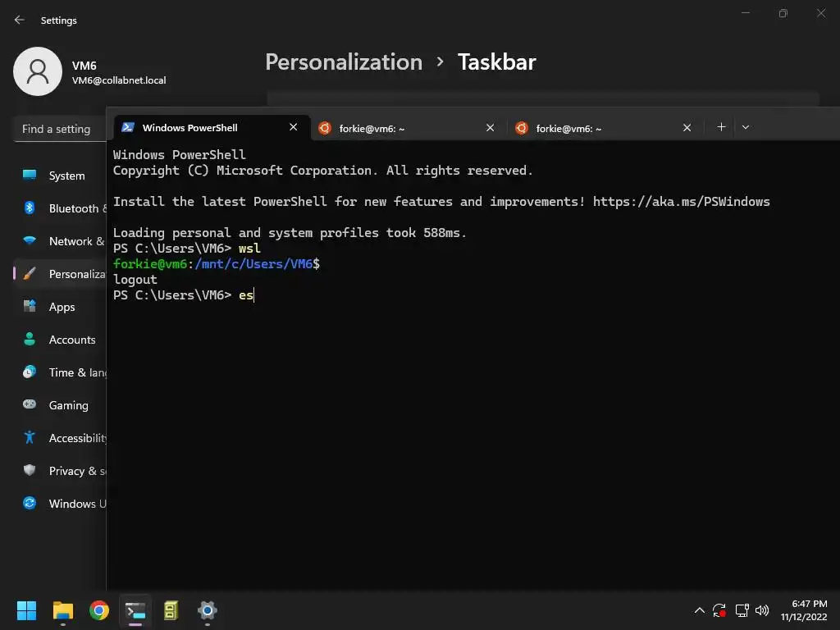
Task: Click the volume speaker tray icon
Action: tap(762, 610)
